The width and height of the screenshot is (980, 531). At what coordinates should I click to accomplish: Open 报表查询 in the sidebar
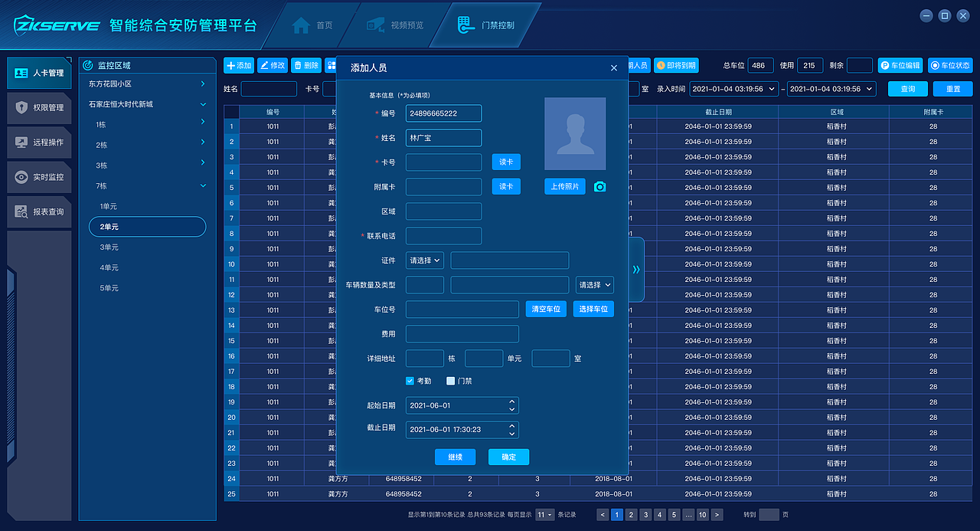40,211
